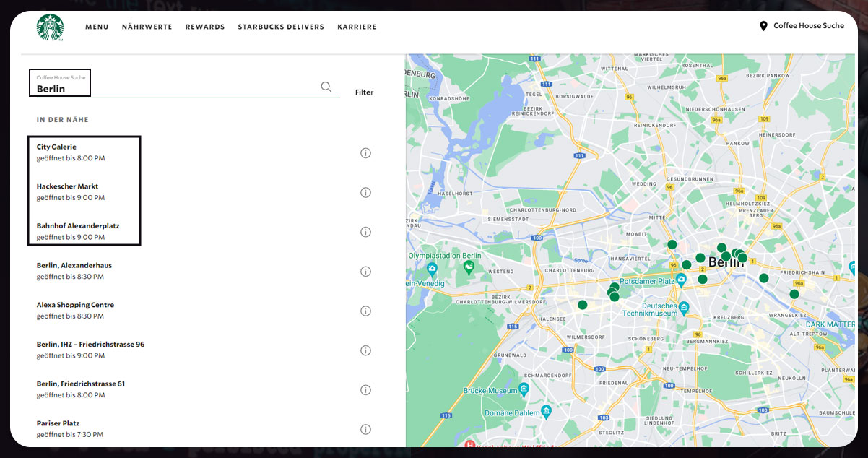Click the magnifying glass search icon

coord(326,87)
